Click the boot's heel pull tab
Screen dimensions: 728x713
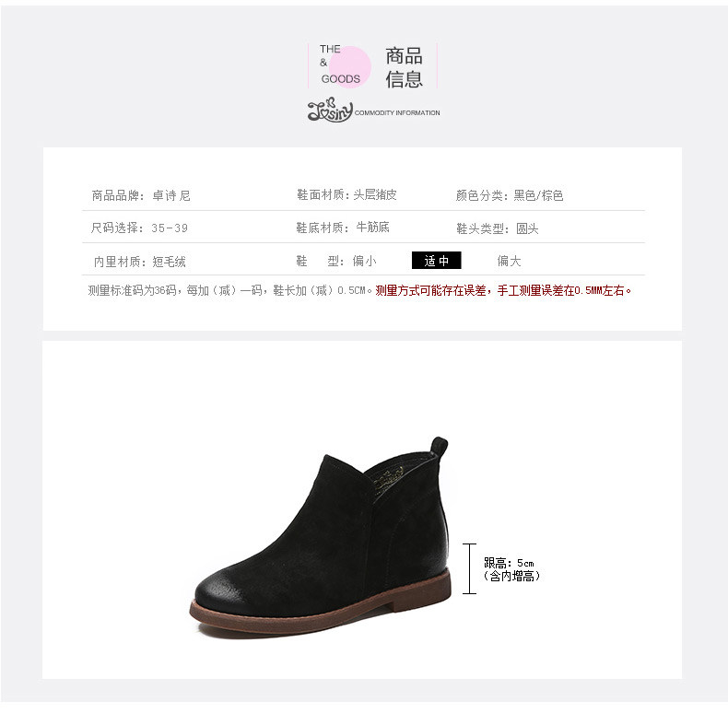tap(440, 447)
